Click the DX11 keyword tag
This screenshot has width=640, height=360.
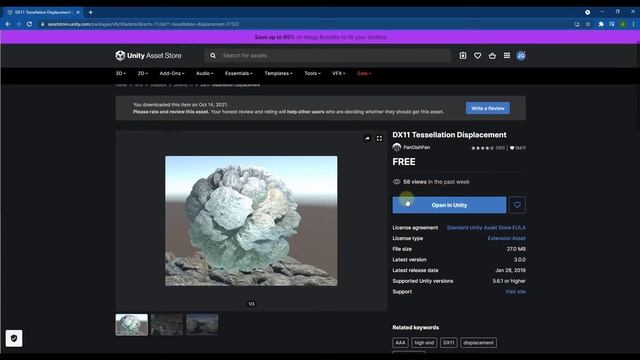click(x=449, y=343)
